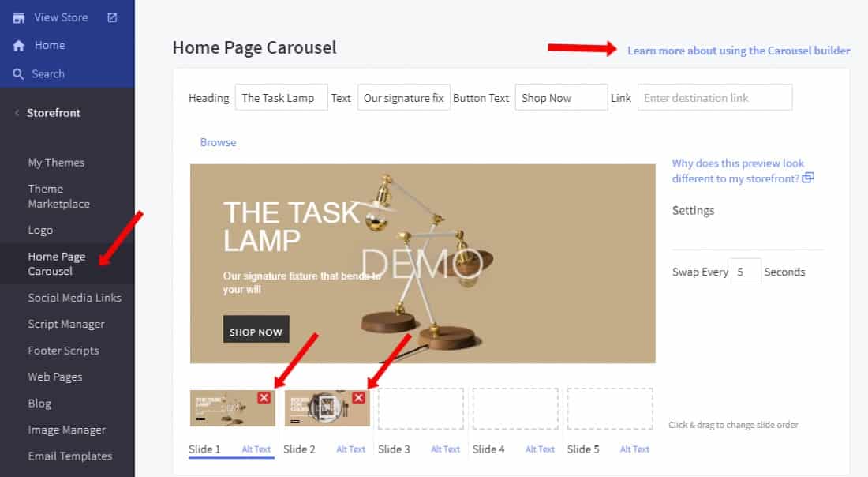The image size is (868, 477).
Task: Select the empty Slide 3 thumbnail
Action: 421,408
